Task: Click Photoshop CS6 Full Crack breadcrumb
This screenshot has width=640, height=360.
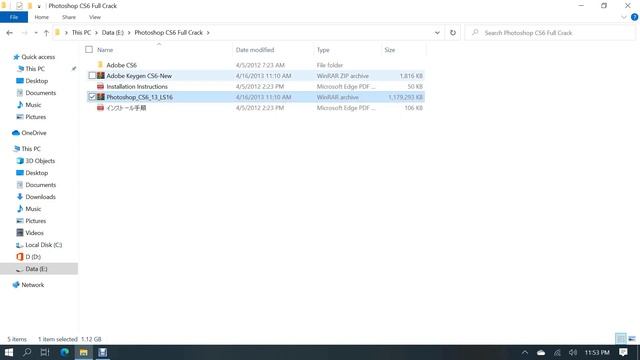Action: point(169,33)
